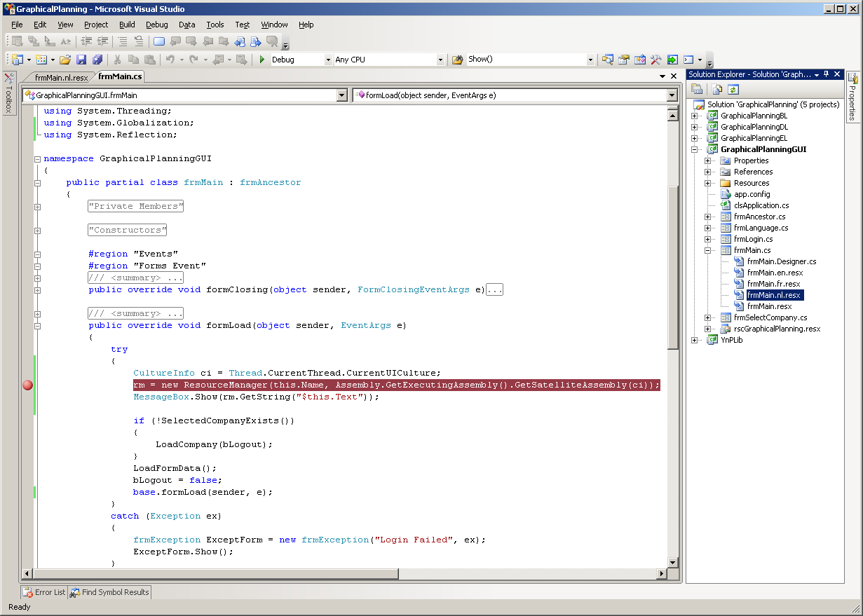Open the Debug configuration dropdown
The width and height of the screenshot is (863, 616).
click(327, 59)
